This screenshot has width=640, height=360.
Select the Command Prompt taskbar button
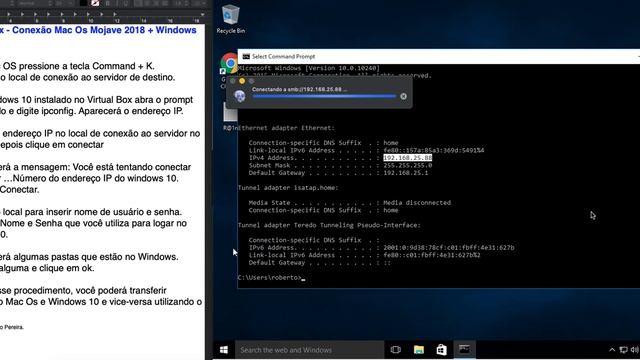point(464,350)
